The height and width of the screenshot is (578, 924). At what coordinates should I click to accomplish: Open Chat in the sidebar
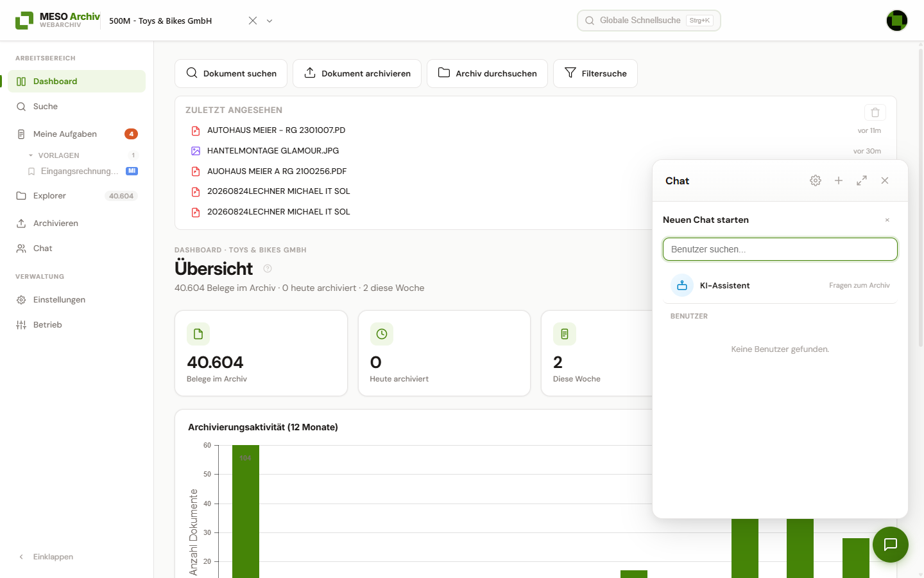tap(77, 249)
